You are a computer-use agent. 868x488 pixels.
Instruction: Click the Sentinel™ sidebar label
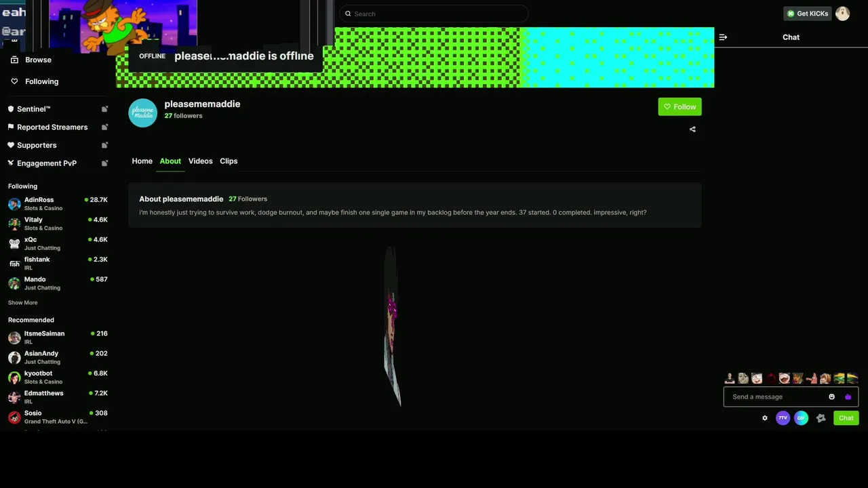coord(34,109)
